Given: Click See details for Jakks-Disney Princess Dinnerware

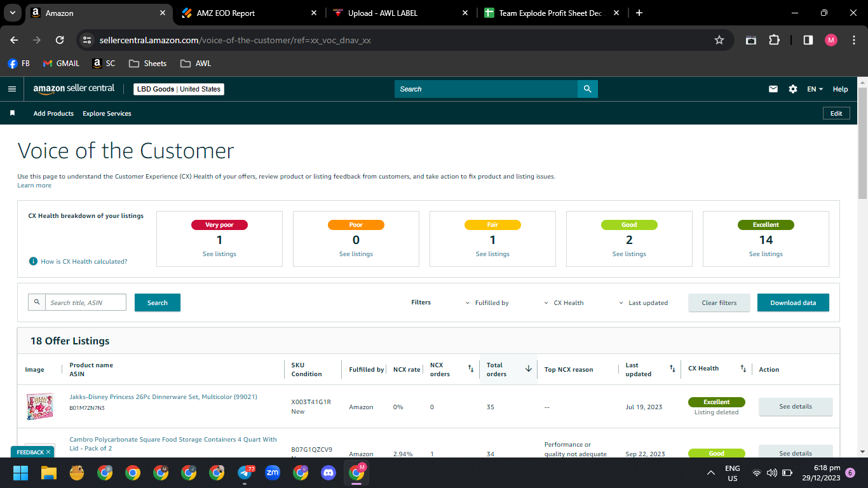Looking at the screenshot, I should [796, 407].
